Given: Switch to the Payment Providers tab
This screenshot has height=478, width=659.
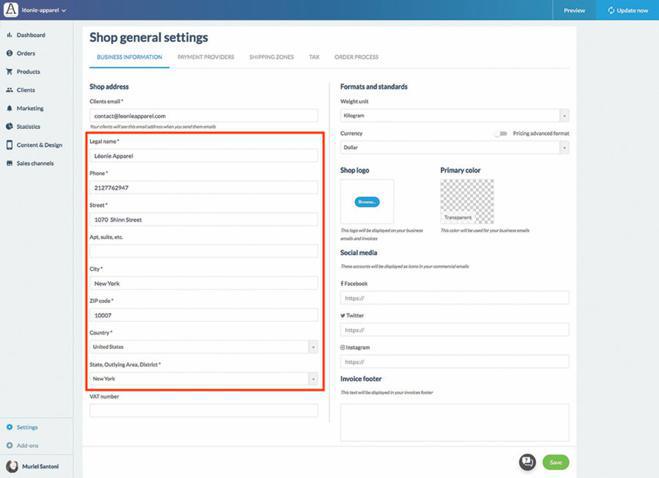Looking at the screenshot, I should (205, 57).
